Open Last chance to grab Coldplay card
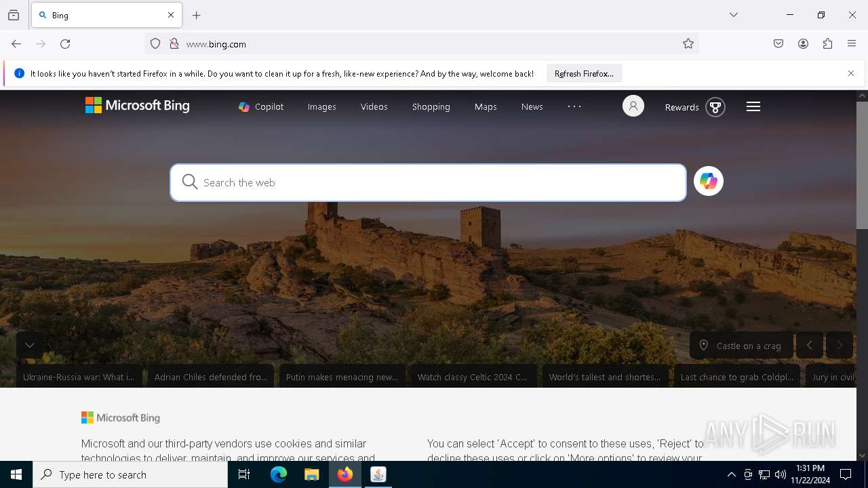The width and height of the screenshot is (868, 488). (737, 377)
